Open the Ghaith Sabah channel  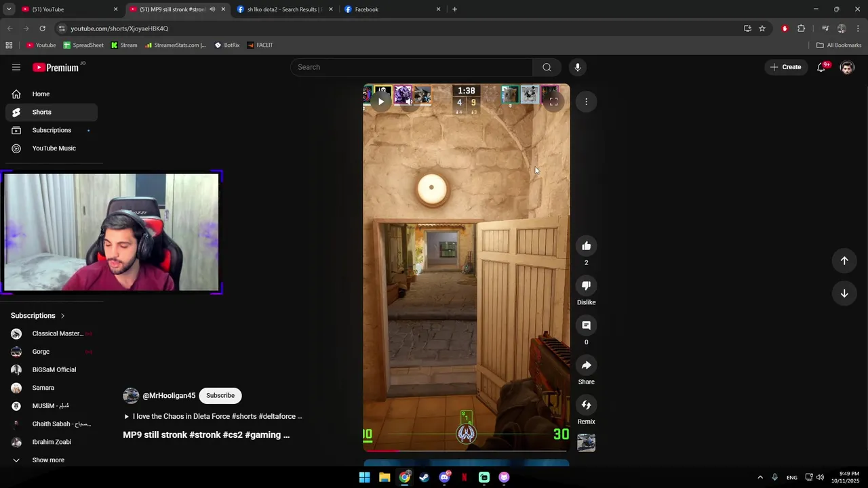point(52,424)
